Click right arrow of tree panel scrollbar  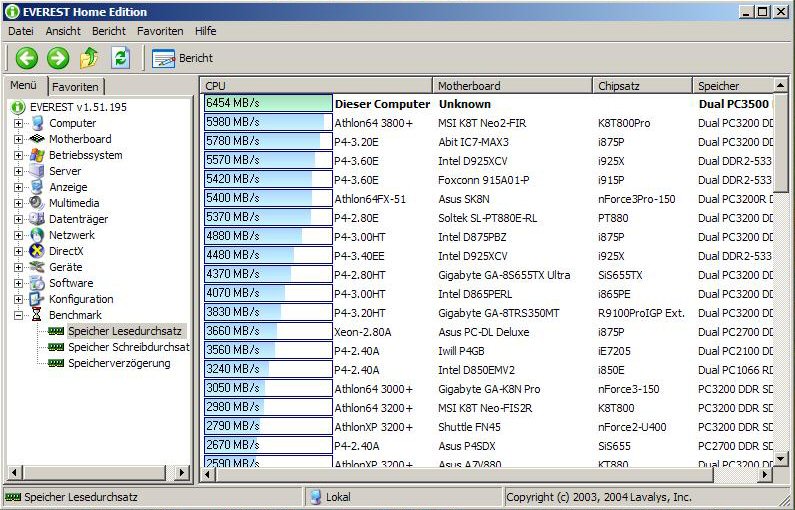coord(181,473)
